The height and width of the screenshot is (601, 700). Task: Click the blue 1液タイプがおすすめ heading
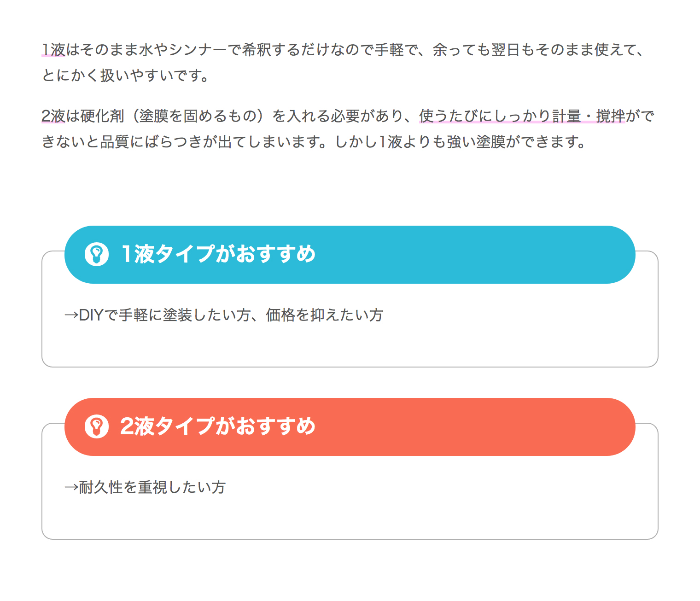pos(218,254)
